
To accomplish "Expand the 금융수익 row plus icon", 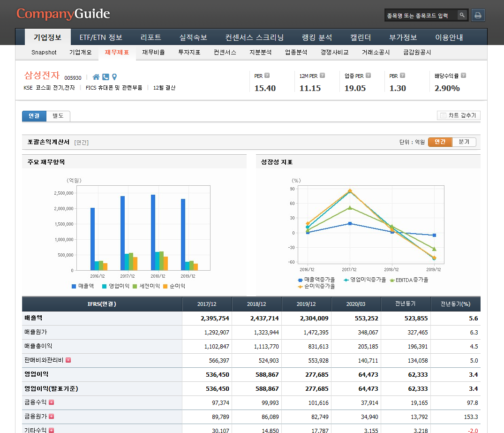I will pyautogui.click(x=52, y=402).
